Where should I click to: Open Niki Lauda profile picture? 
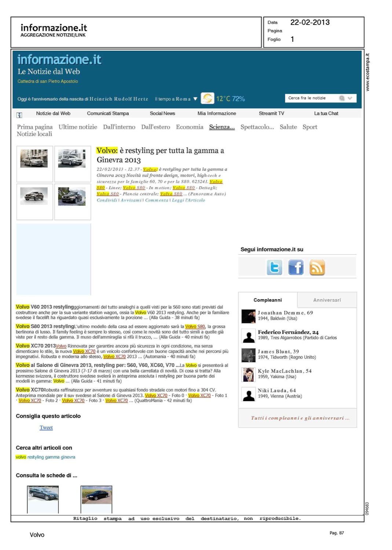(x=249, y=394)
